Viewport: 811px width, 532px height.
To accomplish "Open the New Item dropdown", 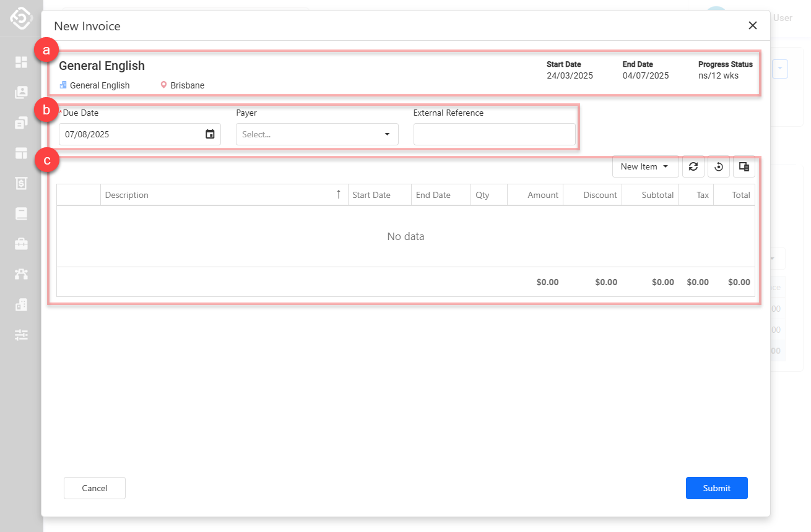I will click(645, 166).
